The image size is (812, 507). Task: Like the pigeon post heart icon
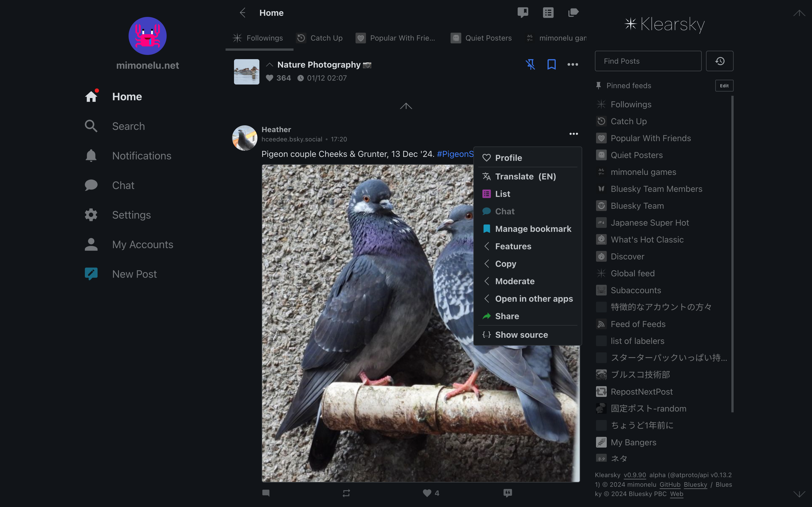click(427, 493)
